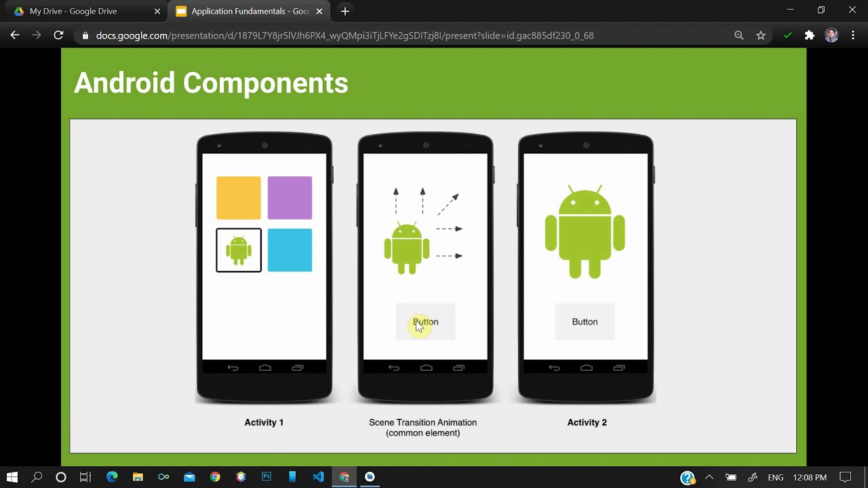Open Windows taskbar search
868x488 pixels.
click(x=37, y=477)
